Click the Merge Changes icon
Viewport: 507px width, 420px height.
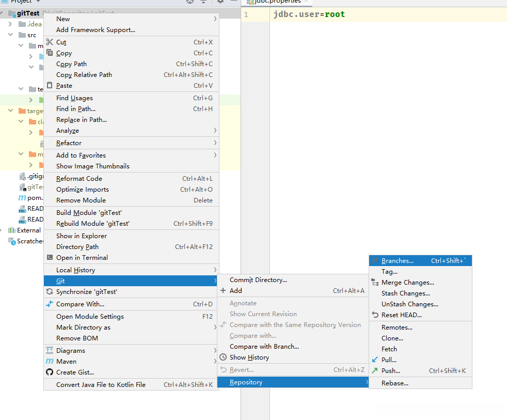coord(375,282)
